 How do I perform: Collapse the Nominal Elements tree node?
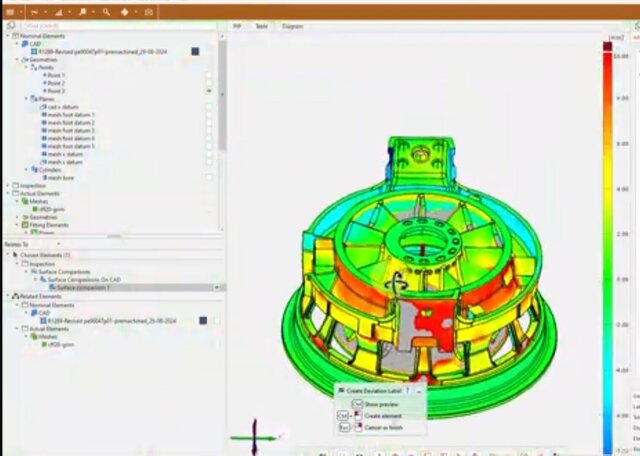[x=7, y=36]
